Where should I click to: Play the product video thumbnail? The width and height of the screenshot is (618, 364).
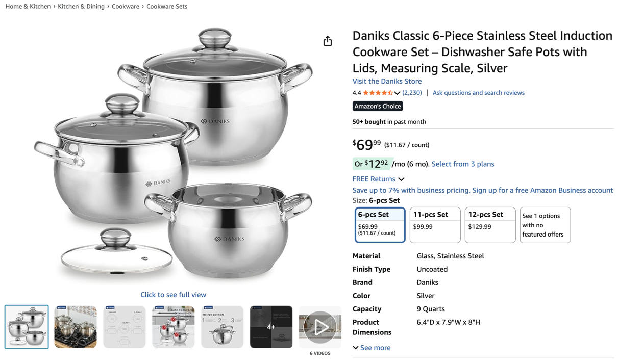click(x=320, y=327)
